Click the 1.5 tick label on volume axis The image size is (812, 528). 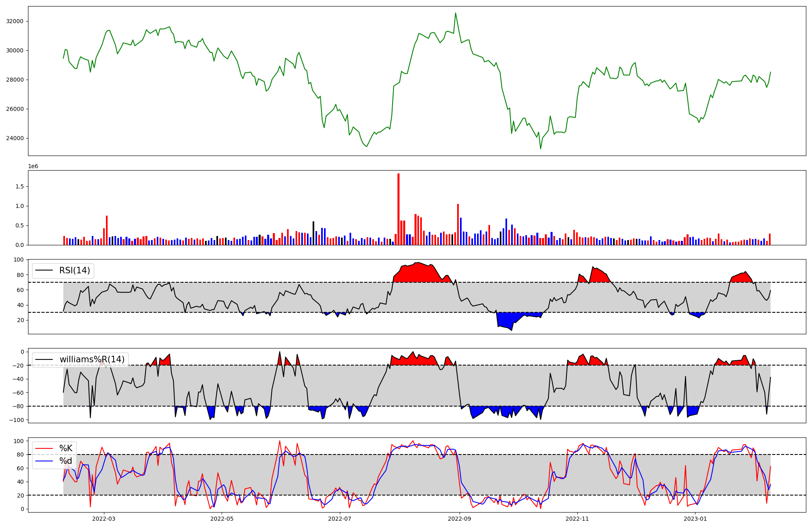click(19, 186)
